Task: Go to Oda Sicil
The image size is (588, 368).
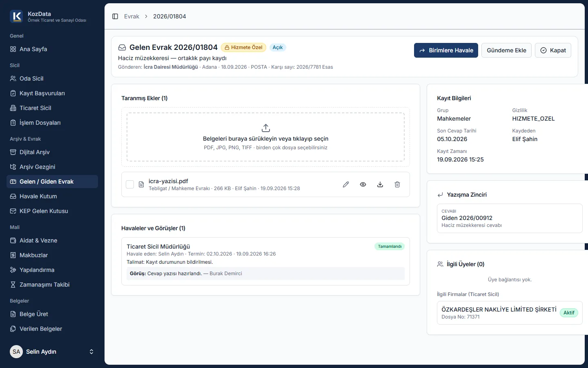Action: [52, 79]
